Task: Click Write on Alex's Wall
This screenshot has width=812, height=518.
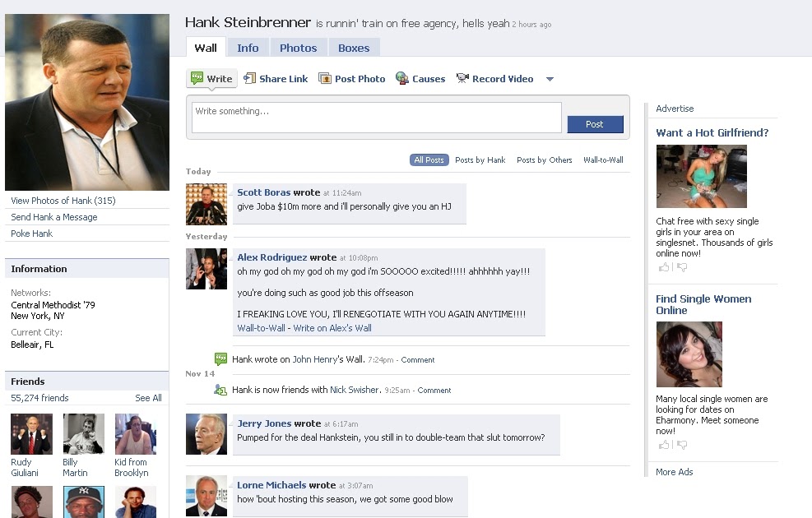Action: 332,327
